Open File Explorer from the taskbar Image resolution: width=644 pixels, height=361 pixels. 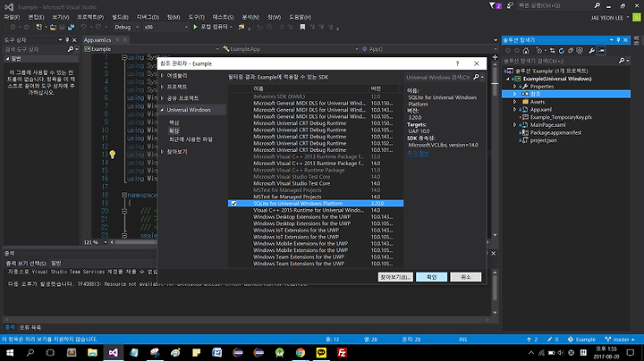coord(92,352)
